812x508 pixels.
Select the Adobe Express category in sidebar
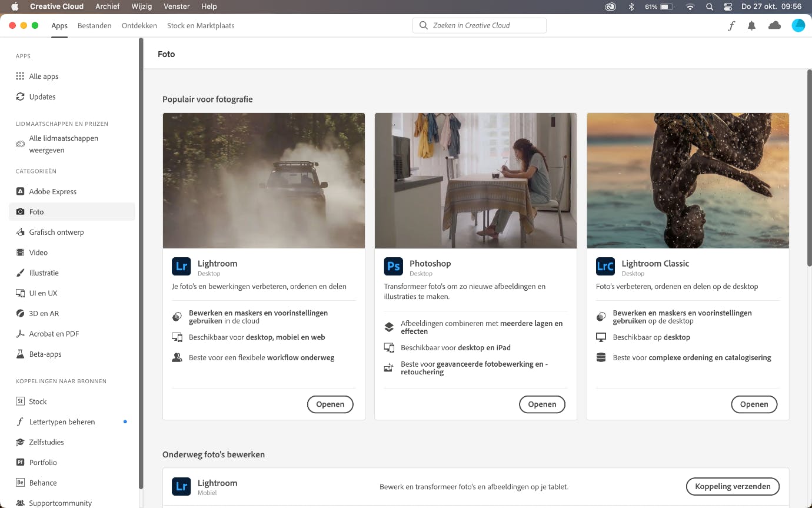(x=19, y=191)
